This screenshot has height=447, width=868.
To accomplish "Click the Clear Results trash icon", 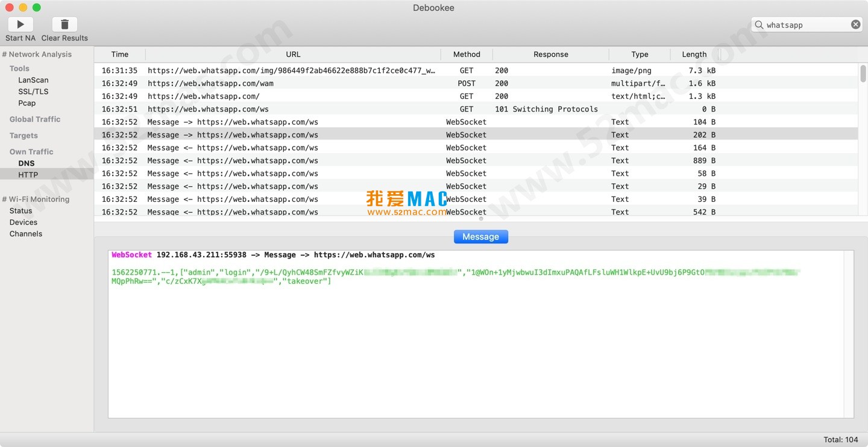I will click(x=64, y=24).
